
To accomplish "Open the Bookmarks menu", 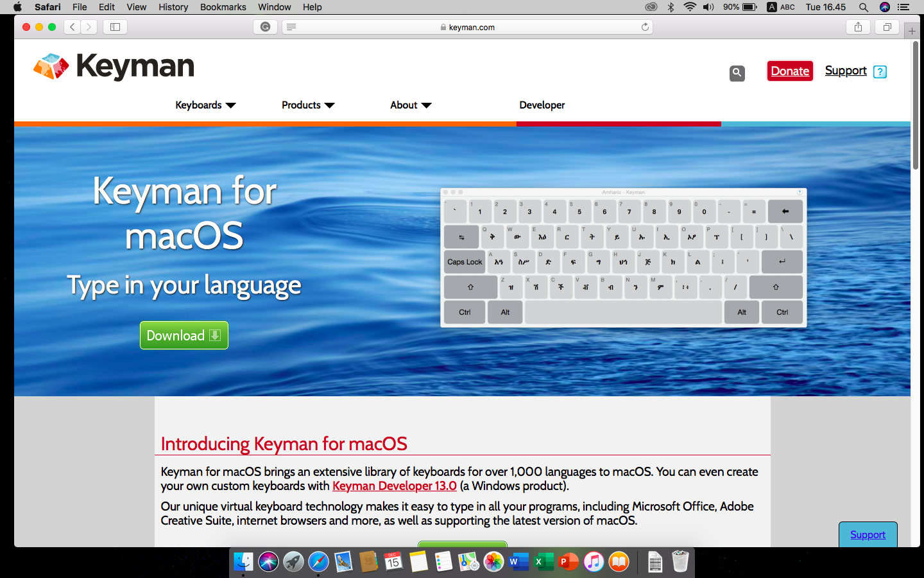I will 223,7.
